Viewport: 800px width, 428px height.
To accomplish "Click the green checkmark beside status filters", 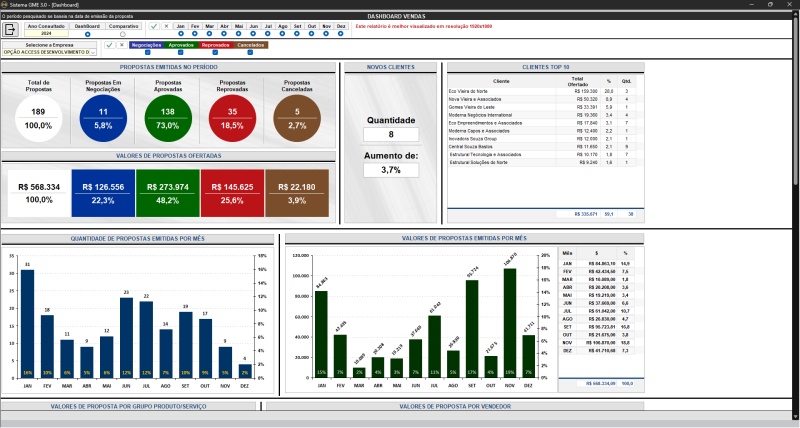I will [x=109, y=45].
